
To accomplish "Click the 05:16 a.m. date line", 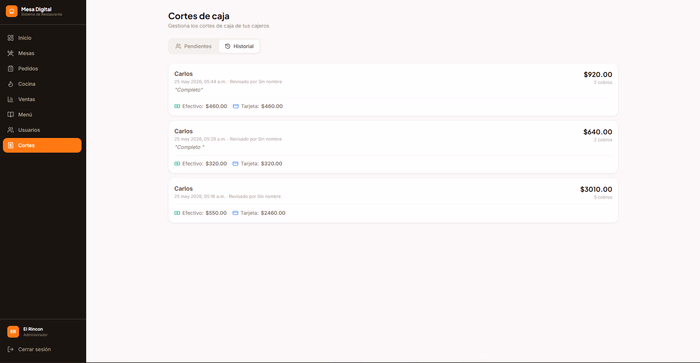I will (228, 196).
